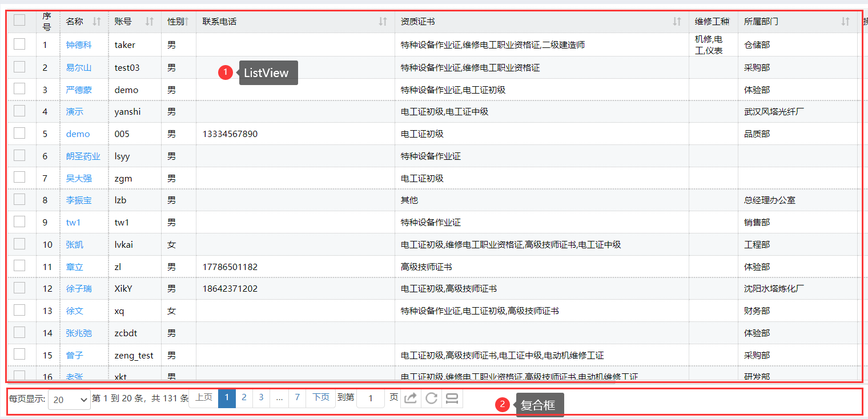
Task: Select current page 1 button
Action: pos(227,398)
